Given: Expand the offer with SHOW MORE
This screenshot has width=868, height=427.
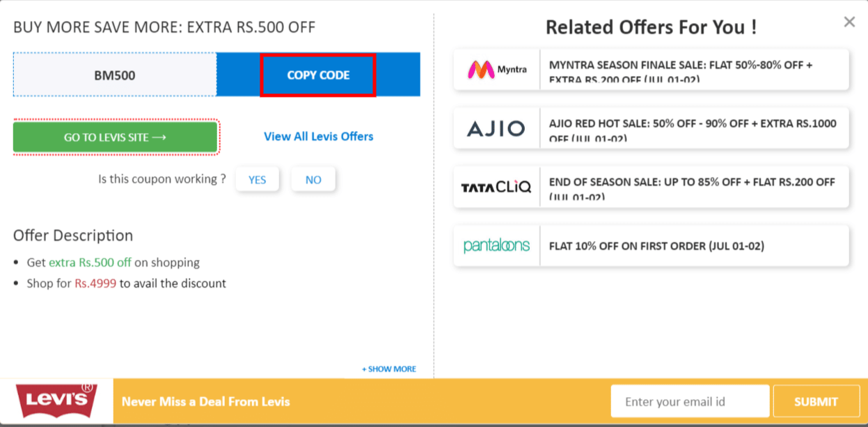Looking at the screenshot, I should (x=388, y=368).
